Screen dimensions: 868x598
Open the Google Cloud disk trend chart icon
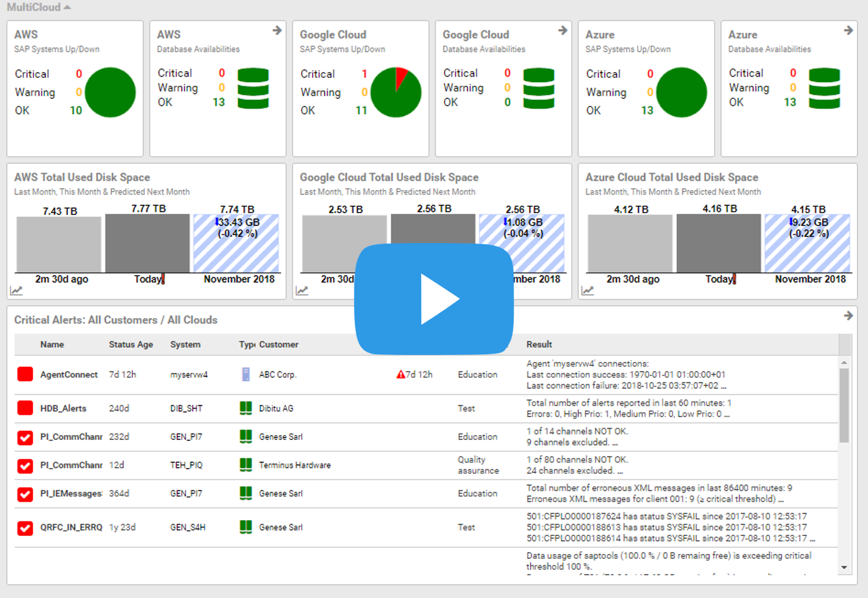(302, 290)
